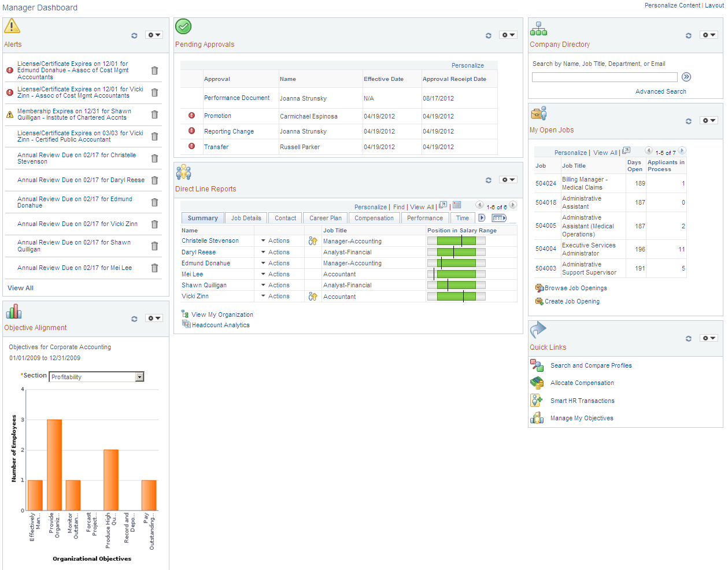Delete the Edmund Donahue license expiration alert
The image size is (728, 570).
click(x=154, y=70)
